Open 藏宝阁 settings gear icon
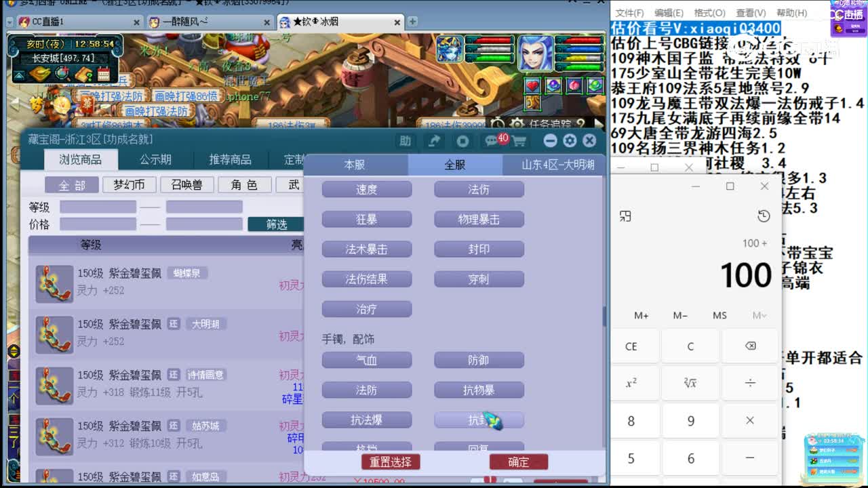The width and height of the screenshot is (868, 488). click(x=570, y=140)
